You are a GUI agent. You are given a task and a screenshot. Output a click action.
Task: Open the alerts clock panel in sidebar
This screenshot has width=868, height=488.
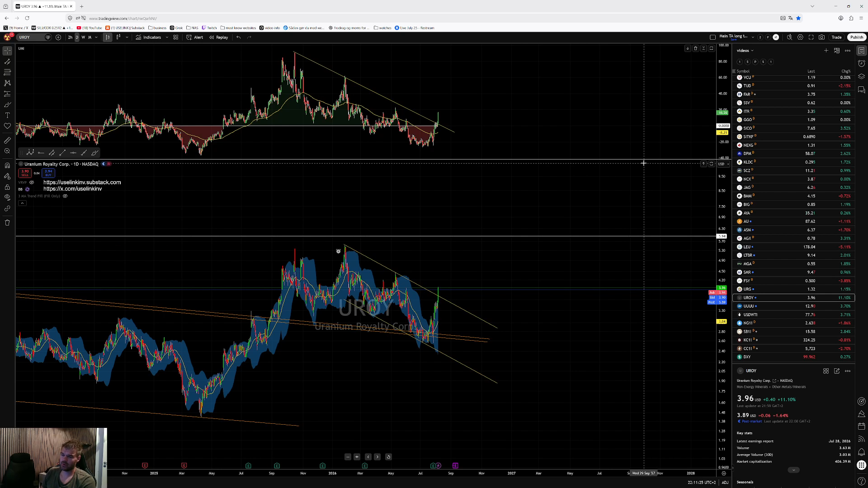(862, 64)
